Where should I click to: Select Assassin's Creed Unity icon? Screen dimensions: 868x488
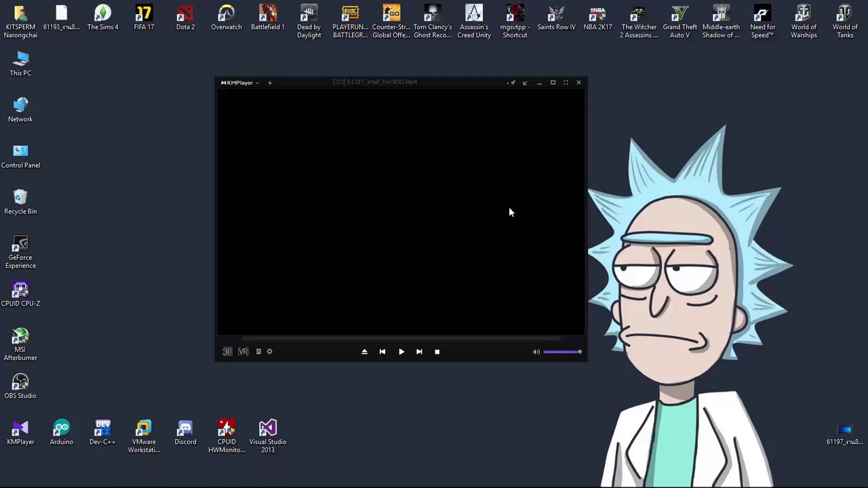(474, 22)
